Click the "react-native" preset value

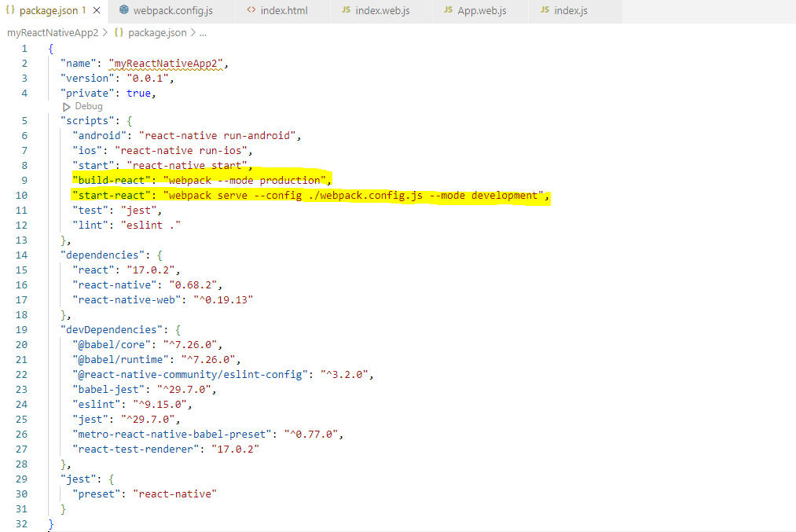point(175,494)
